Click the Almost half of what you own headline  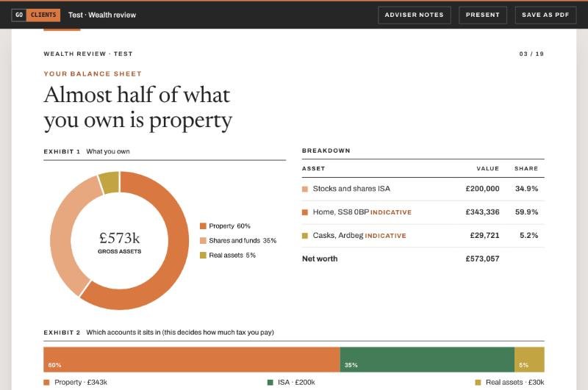(x=137, y=108)
